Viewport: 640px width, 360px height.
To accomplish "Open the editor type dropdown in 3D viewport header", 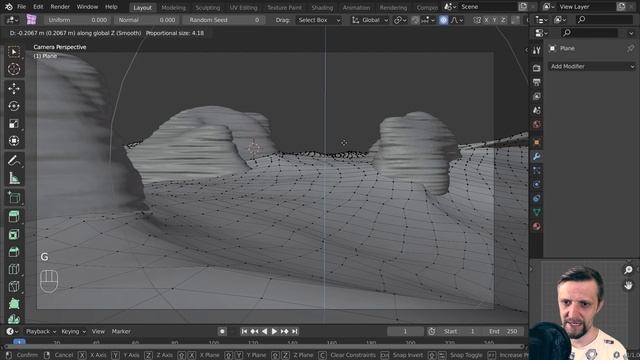I will point(11,20).
